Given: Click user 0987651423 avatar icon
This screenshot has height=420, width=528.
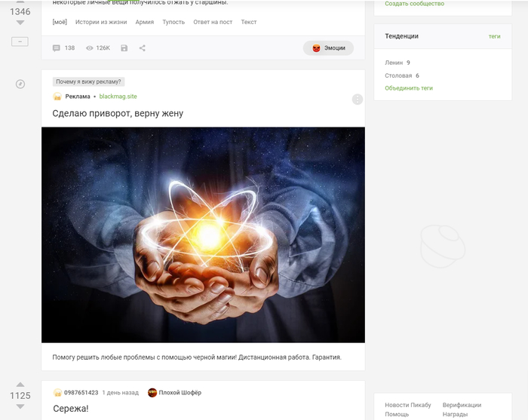Looking at the screenshot, I should (57, 392).
